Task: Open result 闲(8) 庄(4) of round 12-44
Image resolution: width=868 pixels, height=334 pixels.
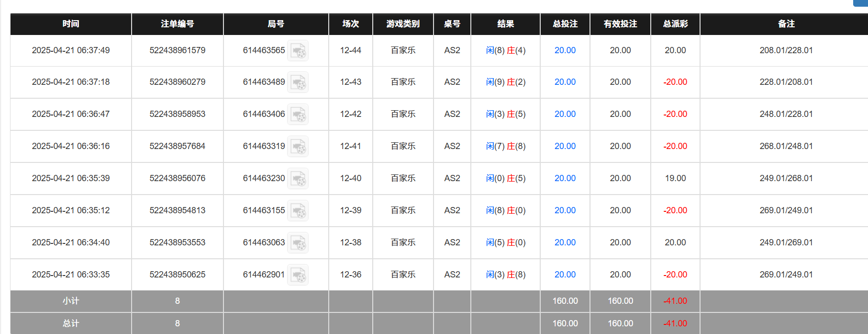Action: pyautogui.click(x=505, y=50)
